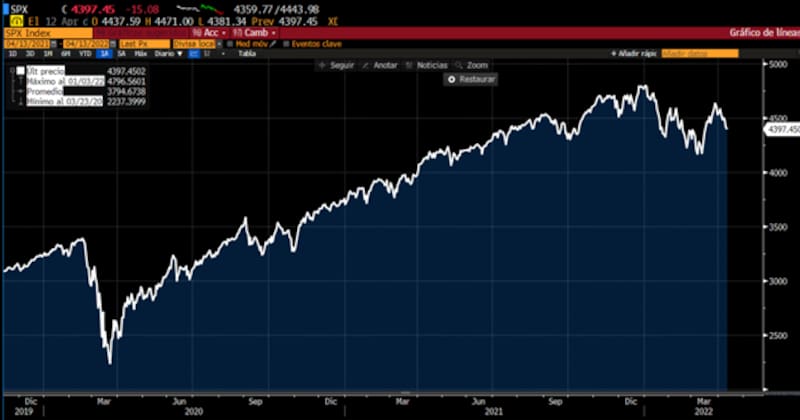Enable the Eventos clave checkbox
800x420 pixels.
tap(287, 43)
